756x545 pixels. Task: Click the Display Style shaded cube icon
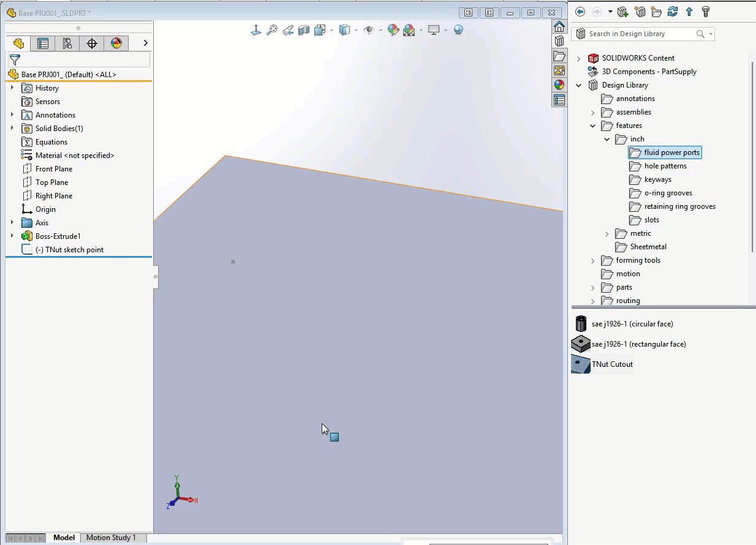345,30
